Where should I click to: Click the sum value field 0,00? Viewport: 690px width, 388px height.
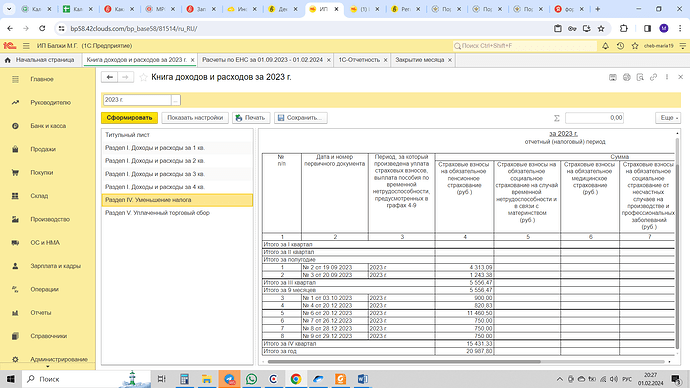point(594,118)
